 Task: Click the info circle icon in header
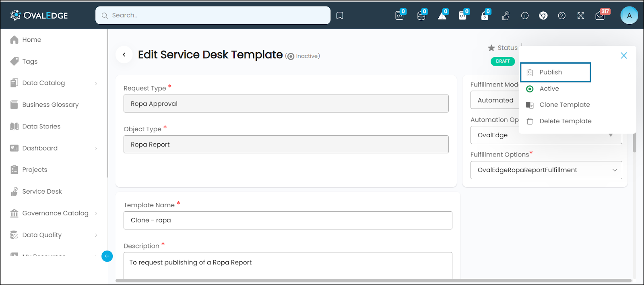coord(525,16)
